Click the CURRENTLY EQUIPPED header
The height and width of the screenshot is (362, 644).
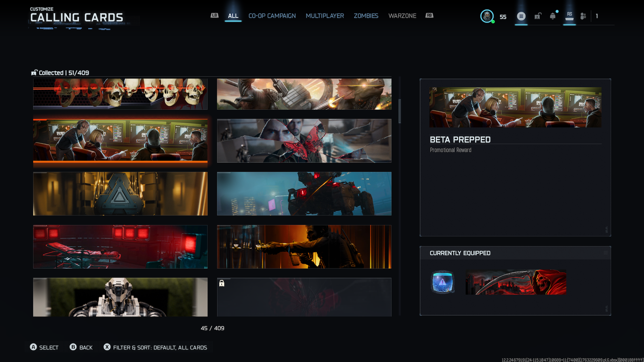[x=460, y=253]
